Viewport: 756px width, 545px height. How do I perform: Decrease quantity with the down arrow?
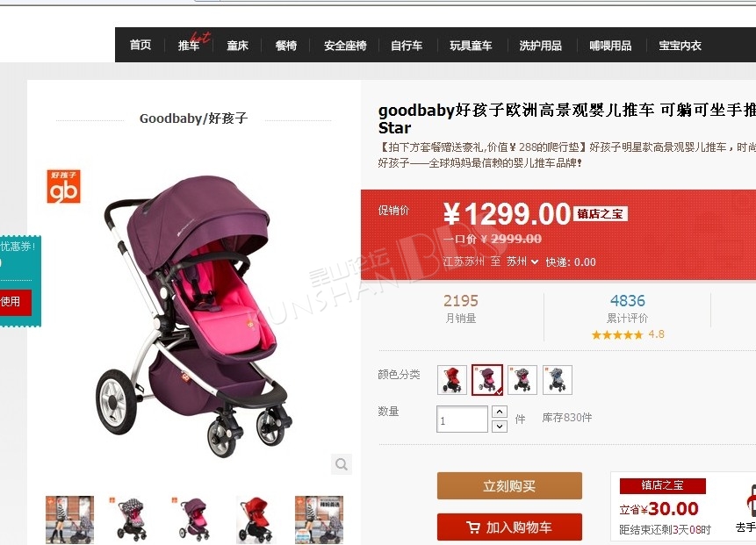coord(500,426)
